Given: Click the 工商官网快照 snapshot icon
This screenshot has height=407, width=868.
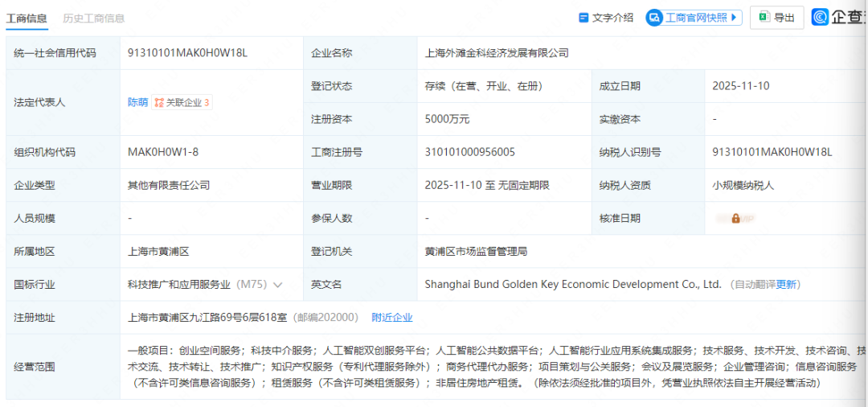Looking at the screenshot, I should pyautogui.click(x=654, y=18).
